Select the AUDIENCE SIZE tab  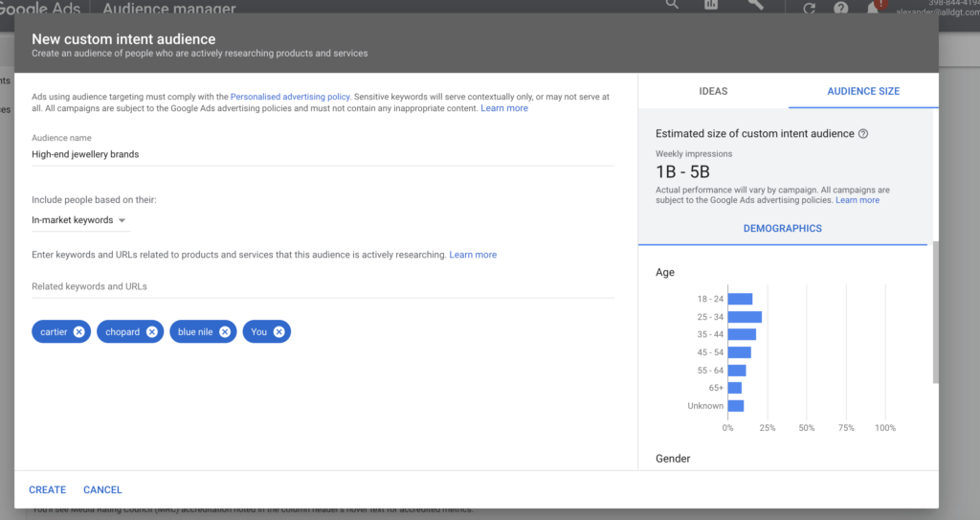(x=863, y=91)
